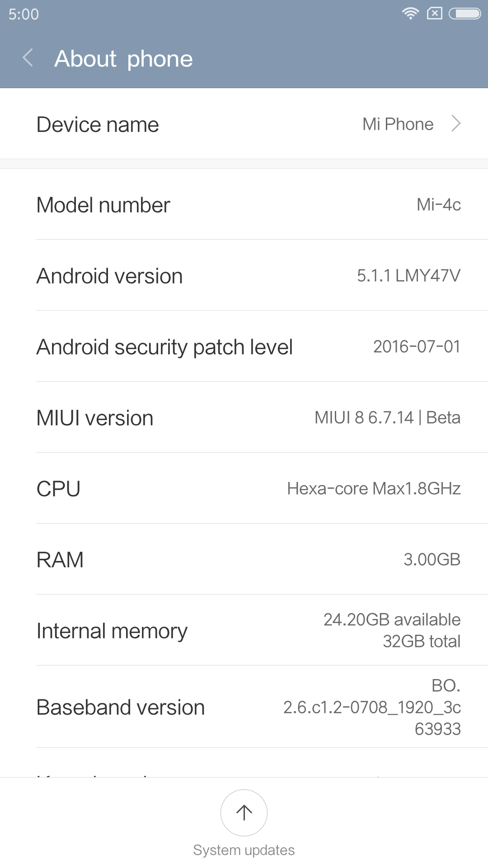Tap the battery indicator icon
The image size is (488, 868).
tap(465, 14)
